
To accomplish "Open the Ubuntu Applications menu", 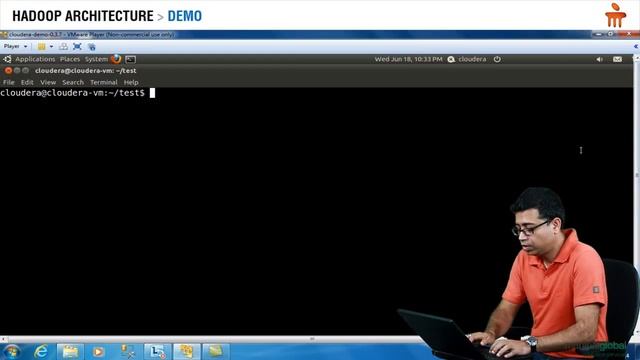I will (35, 59).
